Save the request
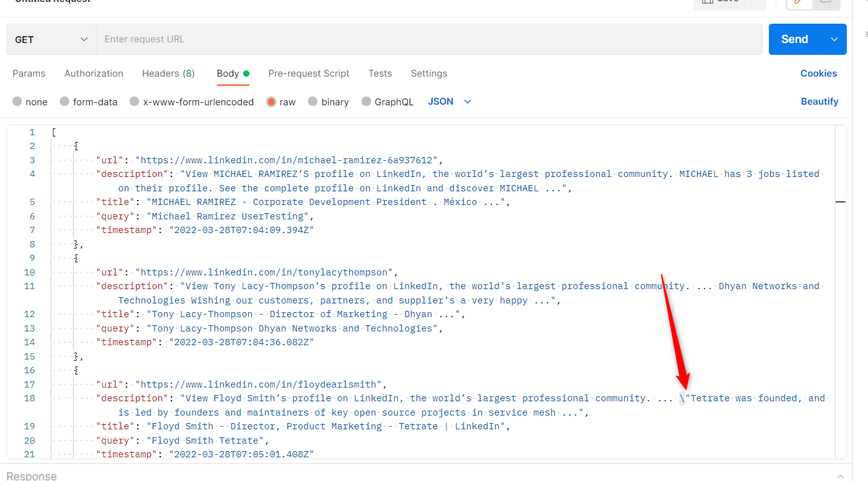This screenshot has height=481, width=868. click(x=720, y=3)
